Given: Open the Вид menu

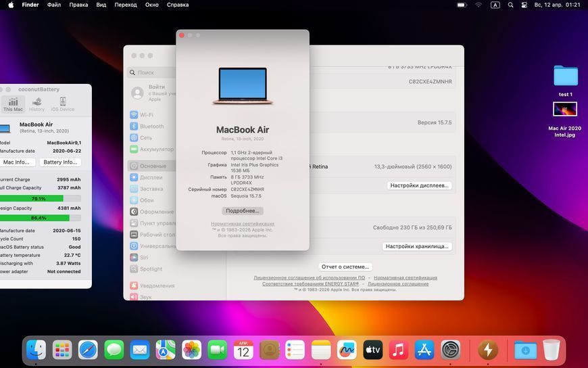Looking at the screenshot, I should (x=101, y=5).
